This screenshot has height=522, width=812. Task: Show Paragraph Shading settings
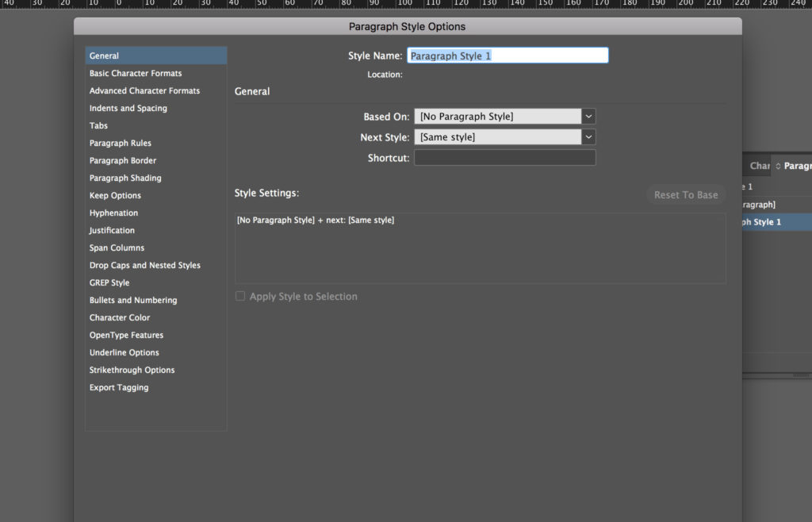point(125,178)
